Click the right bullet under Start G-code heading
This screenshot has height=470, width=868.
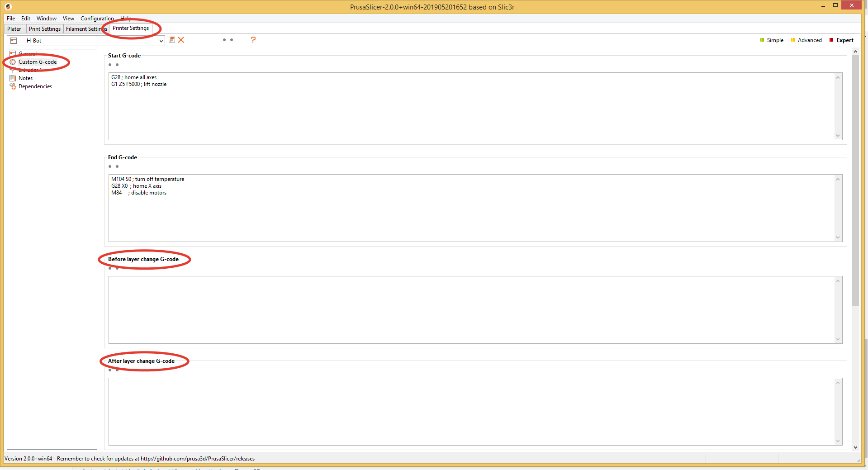point(117,65)
